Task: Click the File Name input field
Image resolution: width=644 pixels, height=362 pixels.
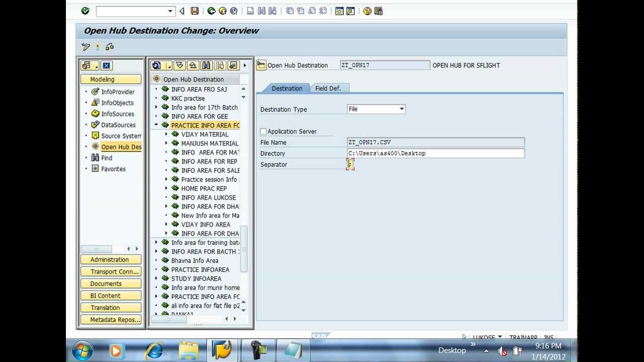Action: click(436, 142)
